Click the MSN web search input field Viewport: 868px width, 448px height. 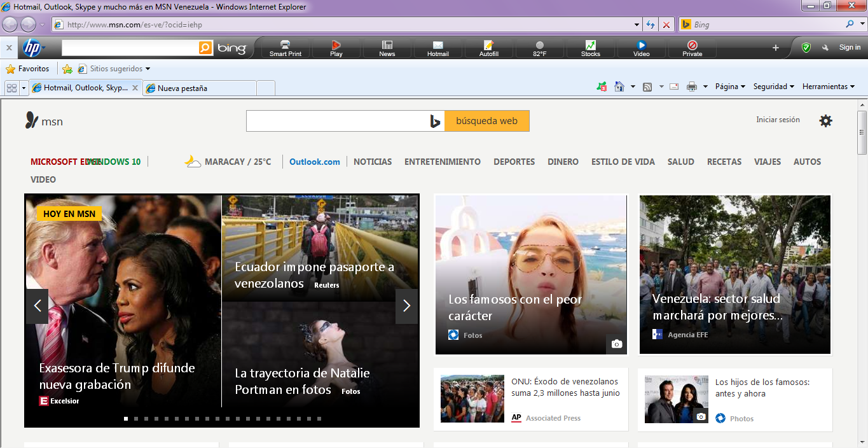pos(336,121)
